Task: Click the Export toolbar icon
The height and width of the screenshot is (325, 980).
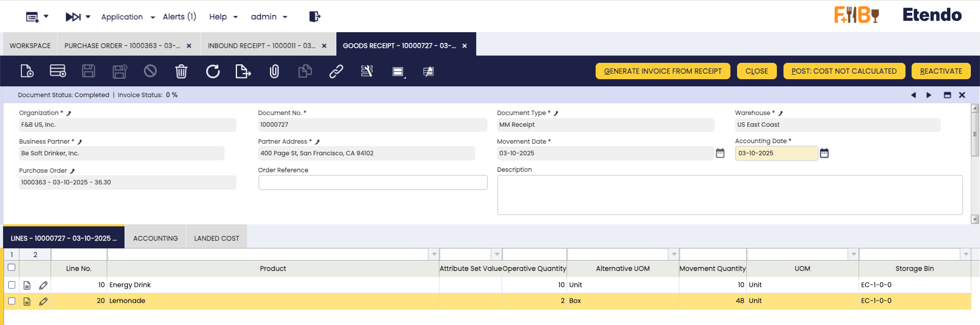Action: (243, 71)
